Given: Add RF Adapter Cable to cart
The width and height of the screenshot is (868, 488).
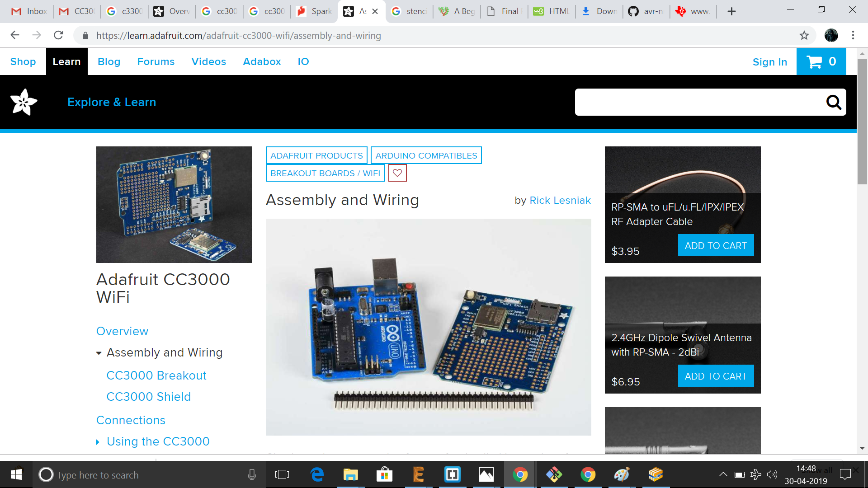Looking at the screenshot, I should pyautogui.click(x=715, y=245).
